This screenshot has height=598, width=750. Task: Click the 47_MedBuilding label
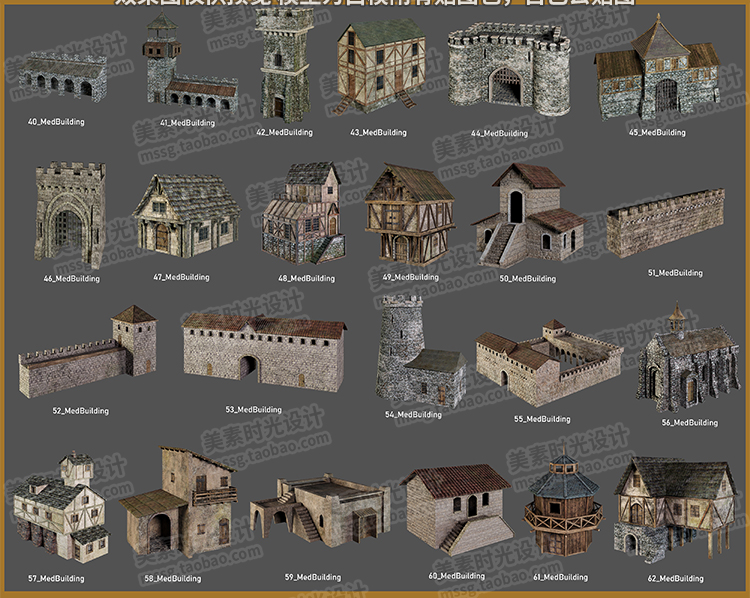[181, 277]
